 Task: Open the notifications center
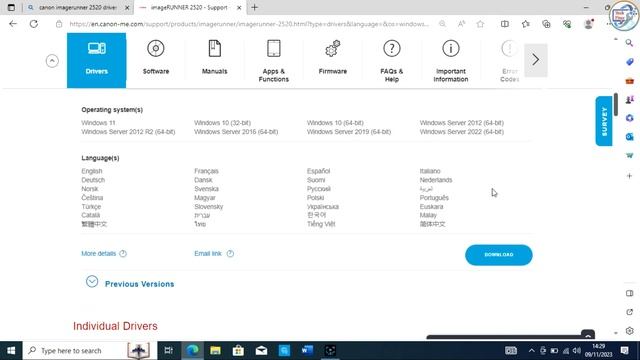(x=624, y=351)
